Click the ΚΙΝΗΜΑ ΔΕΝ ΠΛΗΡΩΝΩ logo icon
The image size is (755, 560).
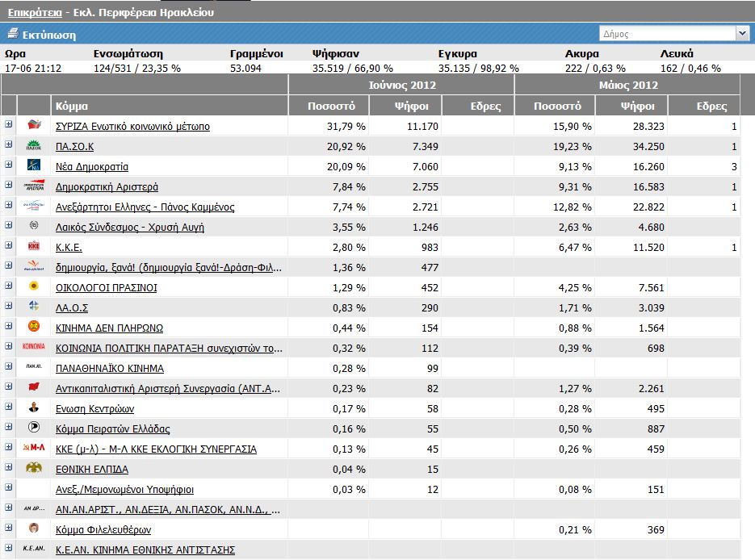pyautogui.click(x=34, y=327)
